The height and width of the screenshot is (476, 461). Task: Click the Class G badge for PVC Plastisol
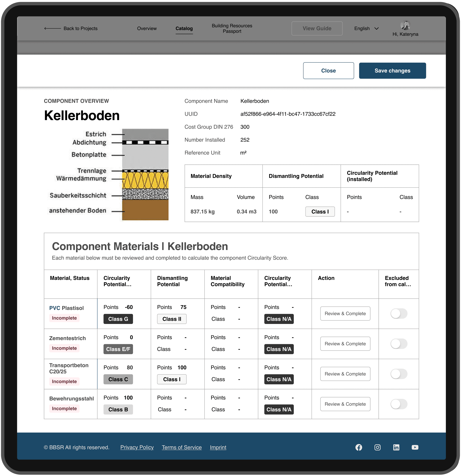click(x=118, y=319)
